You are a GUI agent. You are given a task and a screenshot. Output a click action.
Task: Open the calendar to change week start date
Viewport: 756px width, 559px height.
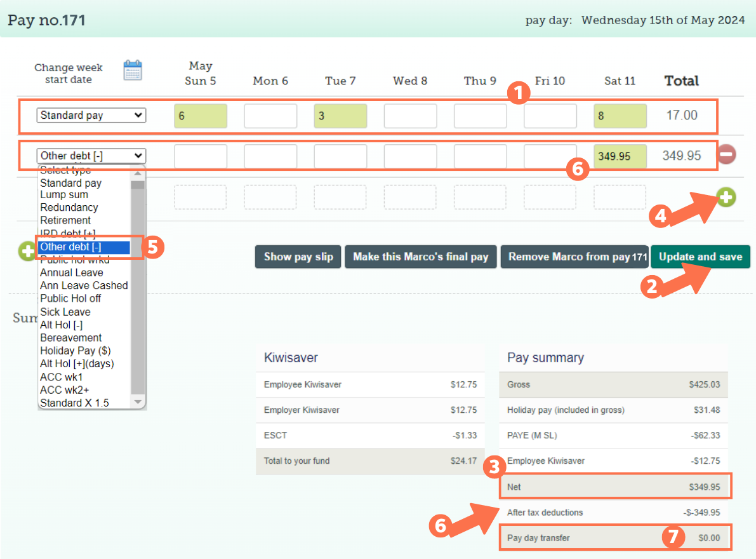(x=132, y=71)
